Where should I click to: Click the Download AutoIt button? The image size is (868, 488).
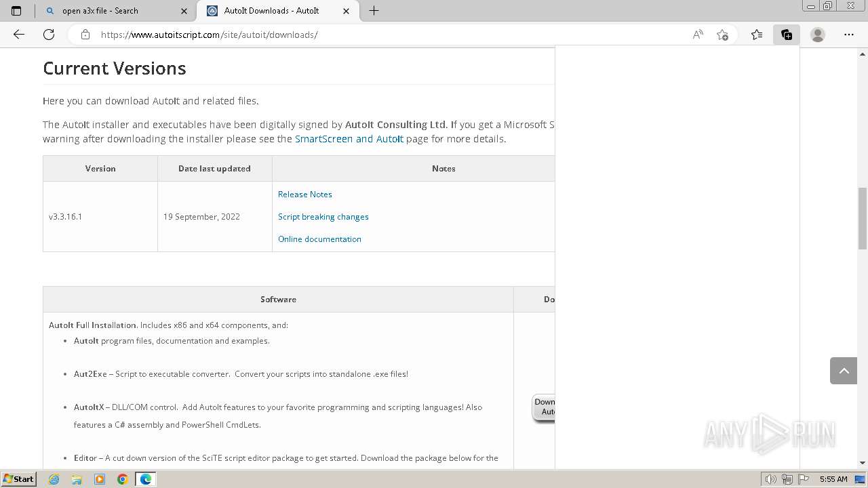[x=544, y=407]
